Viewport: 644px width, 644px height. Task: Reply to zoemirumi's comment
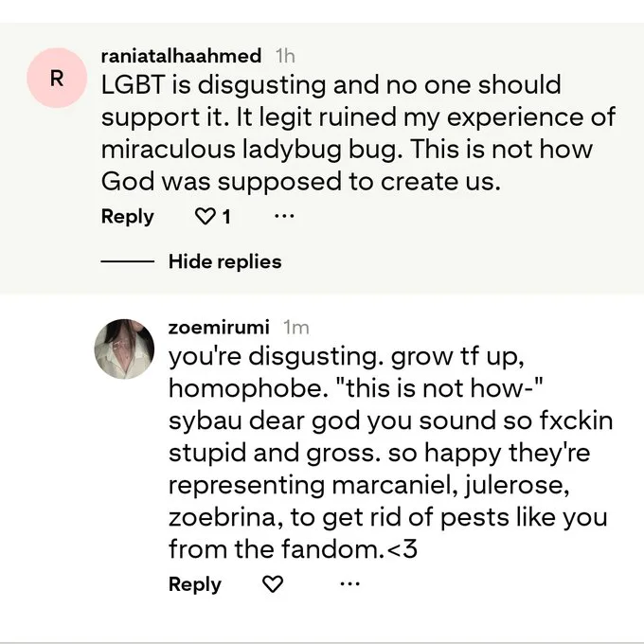tap(195, 584)
